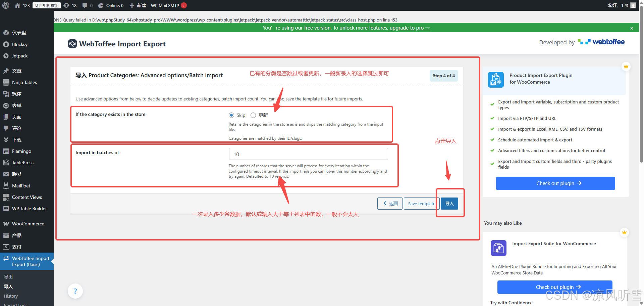The height and width of the screenshot is (306, 644).
Task: Click the Product Import Export Plugin icon
Action: point(496,80)
